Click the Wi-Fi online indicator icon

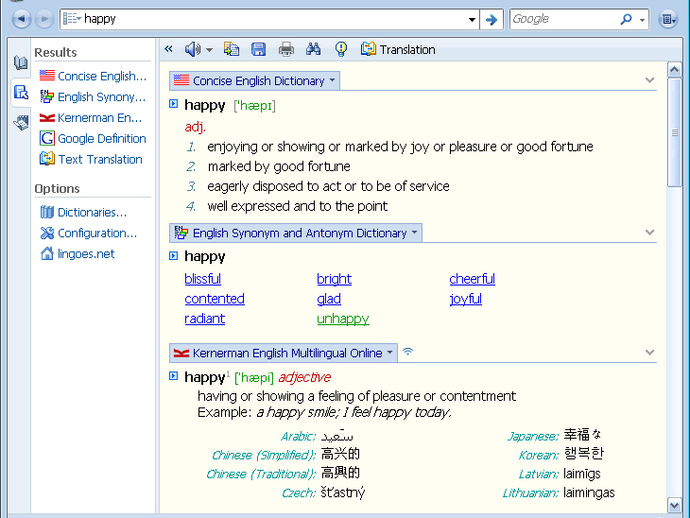point(408,352)
